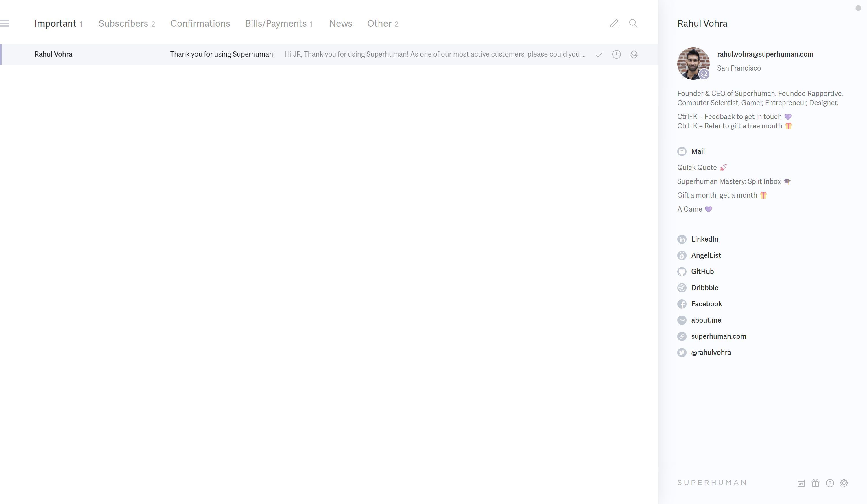The width and height of the screenshot is (867, 504).
Task: Switch to the Important tab
Action: [x=58, y=23]
